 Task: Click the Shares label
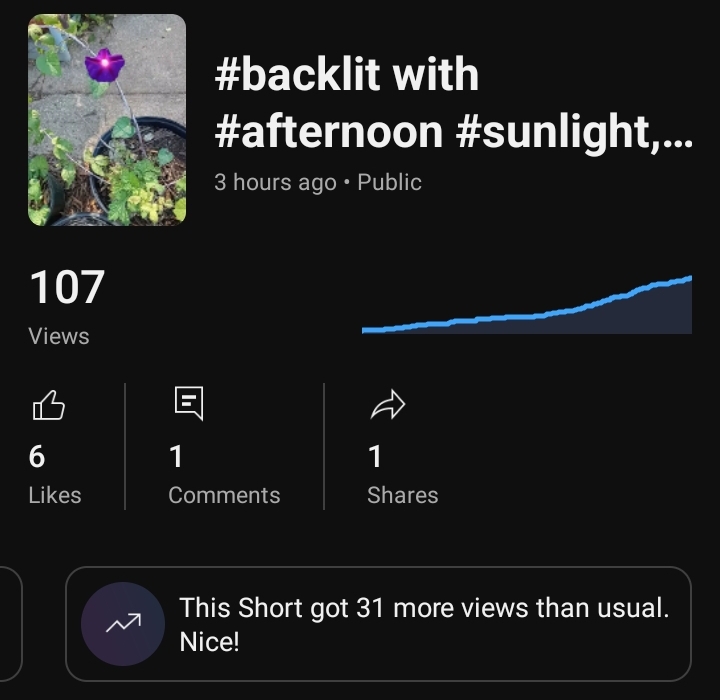click(402, 495)
